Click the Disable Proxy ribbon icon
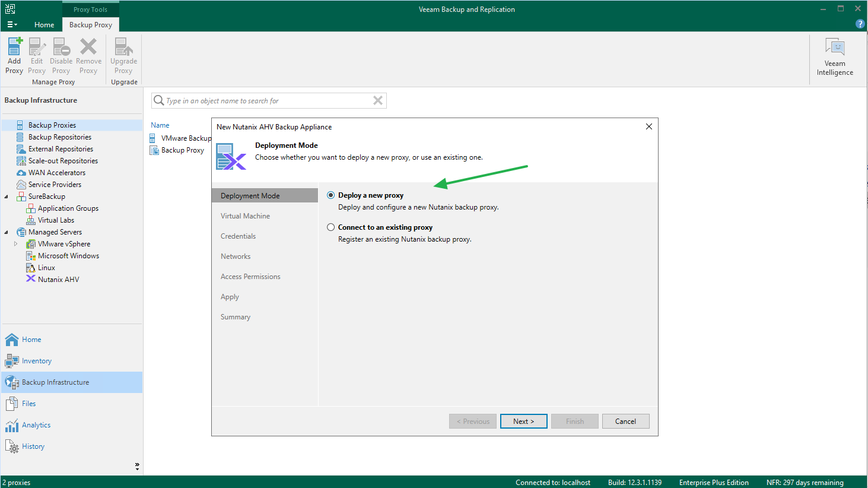 [x=61, y=55]
